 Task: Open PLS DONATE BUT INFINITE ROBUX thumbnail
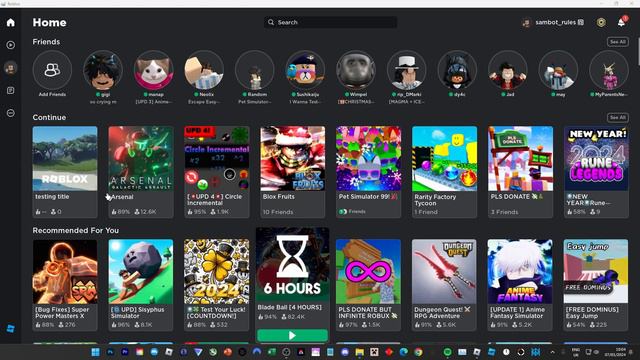pos(369,271)
